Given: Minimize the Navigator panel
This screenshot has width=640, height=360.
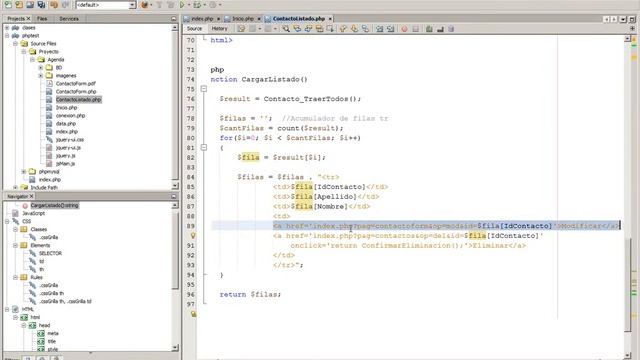Looking at the screenshot, I should pyautogui.click(x=173, y=196).
